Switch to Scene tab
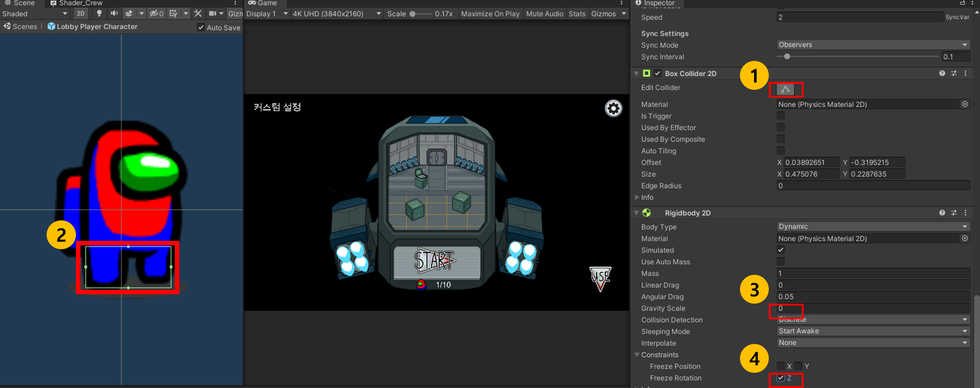 (20, 3)
